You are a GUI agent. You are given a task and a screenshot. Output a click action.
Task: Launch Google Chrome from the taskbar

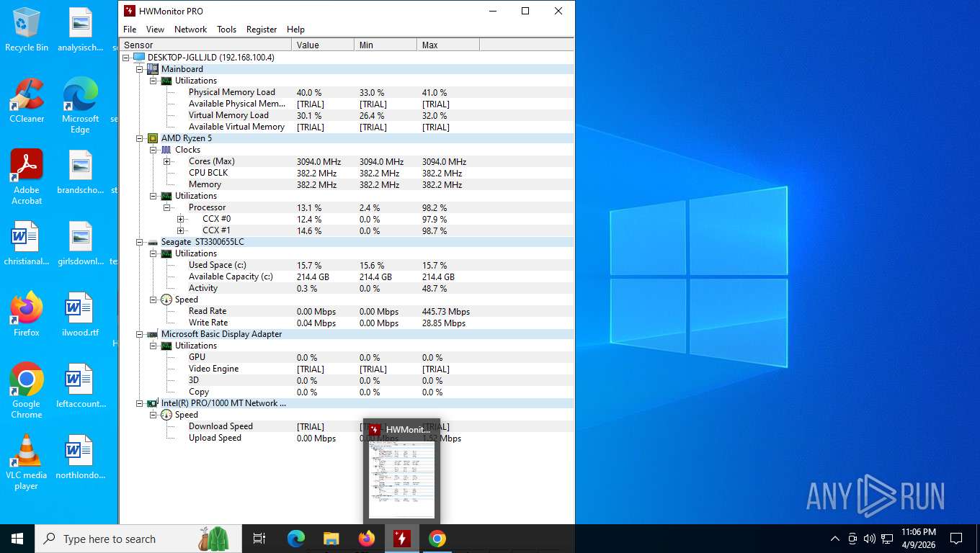(437, 539)
